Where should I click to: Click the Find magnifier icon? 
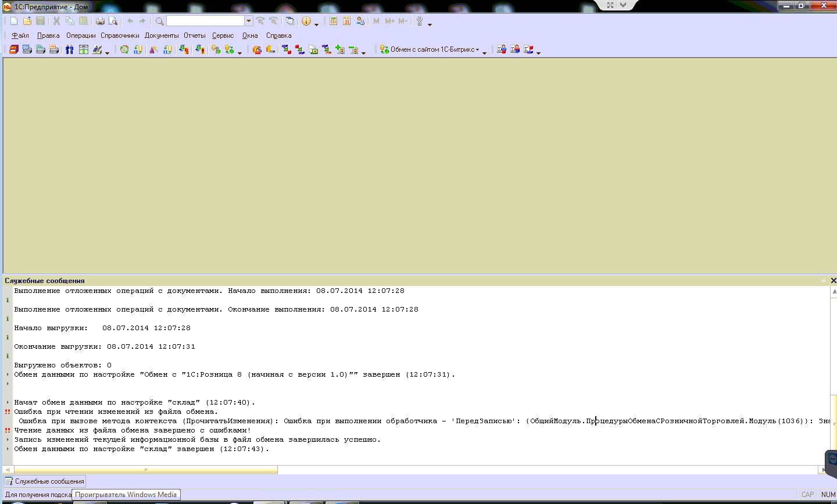(159, 21)
